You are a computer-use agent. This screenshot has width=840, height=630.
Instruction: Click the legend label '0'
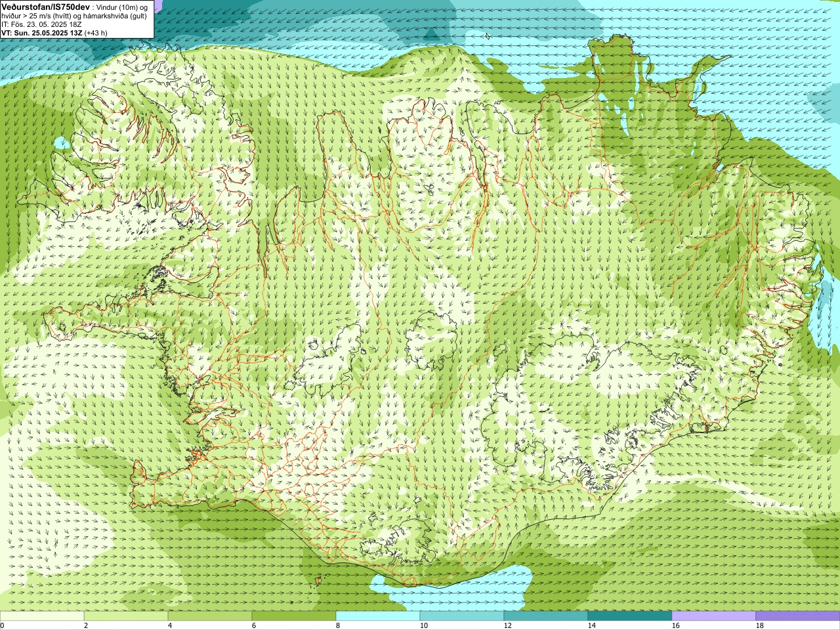(x=2, y=626)
